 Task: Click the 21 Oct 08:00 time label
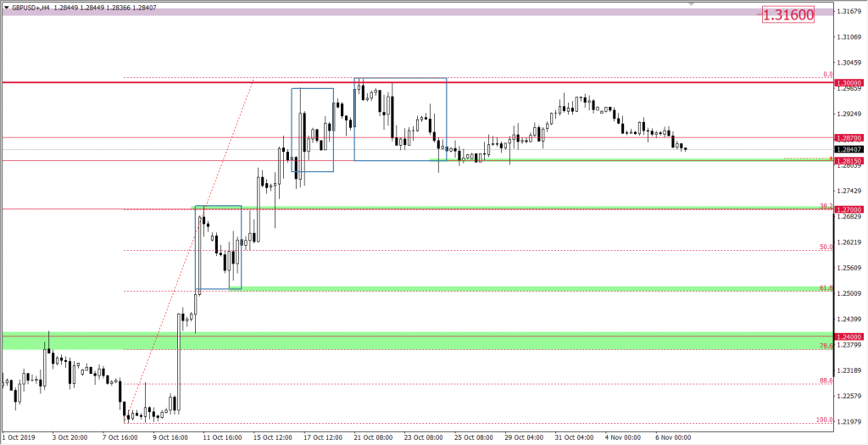[373, 437]
